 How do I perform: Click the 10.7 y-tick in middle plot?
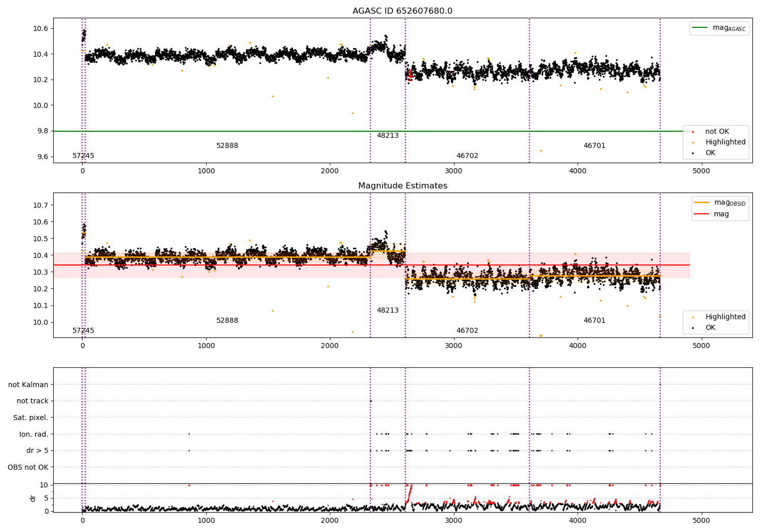pos(41,205)
